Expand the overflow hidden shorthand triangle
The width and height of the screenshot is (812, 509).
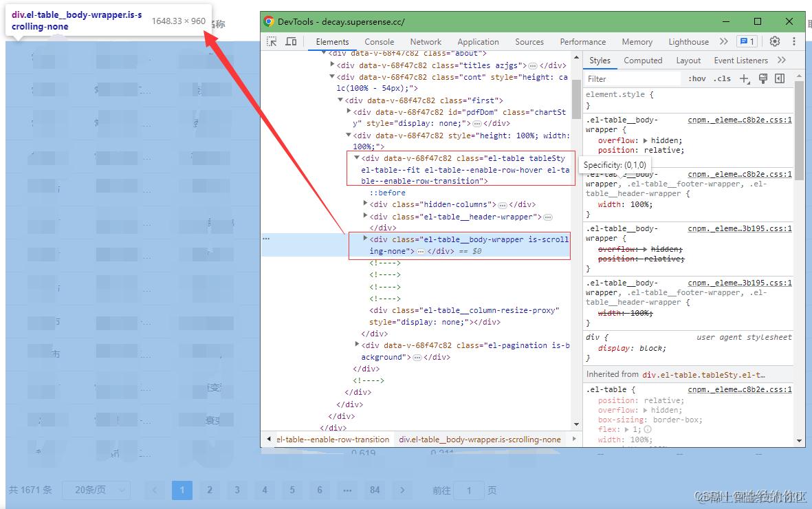645,140
